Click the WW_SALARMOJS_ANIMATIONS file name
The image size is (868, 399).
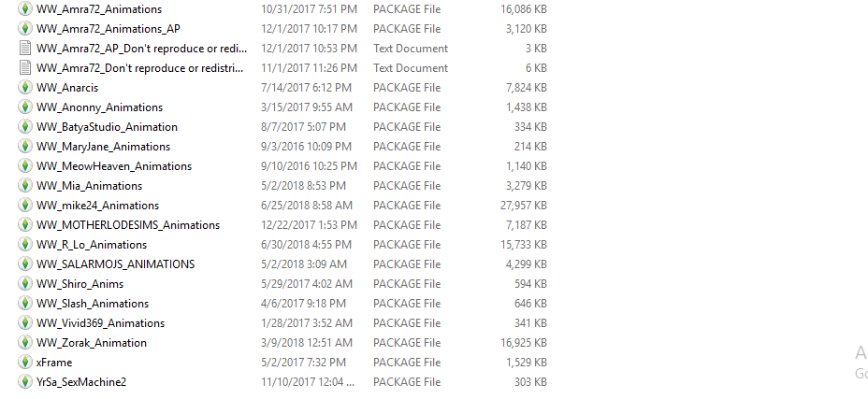[116, 264]
